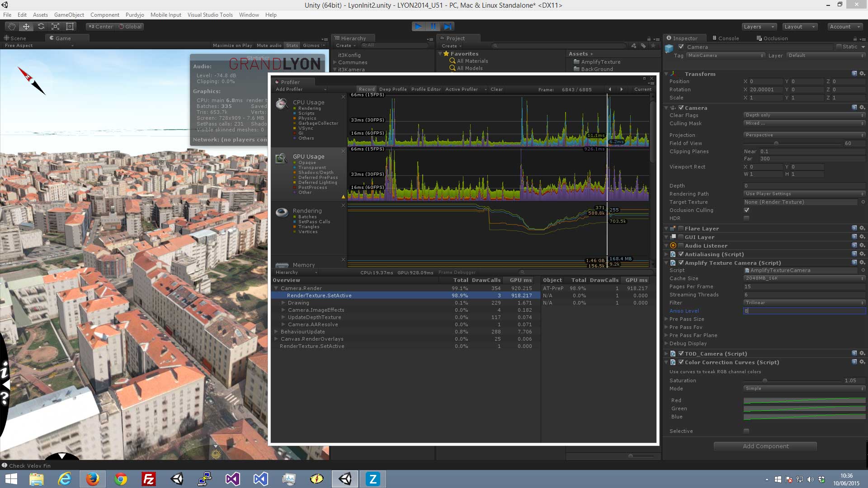The height and width of the screenshot is (488, 868).
Task: Open the Transform component help icon
Action: [x=854, y=74]
